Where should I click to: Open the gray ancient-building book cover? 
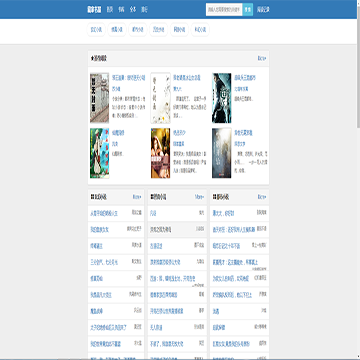pos(99,98)
